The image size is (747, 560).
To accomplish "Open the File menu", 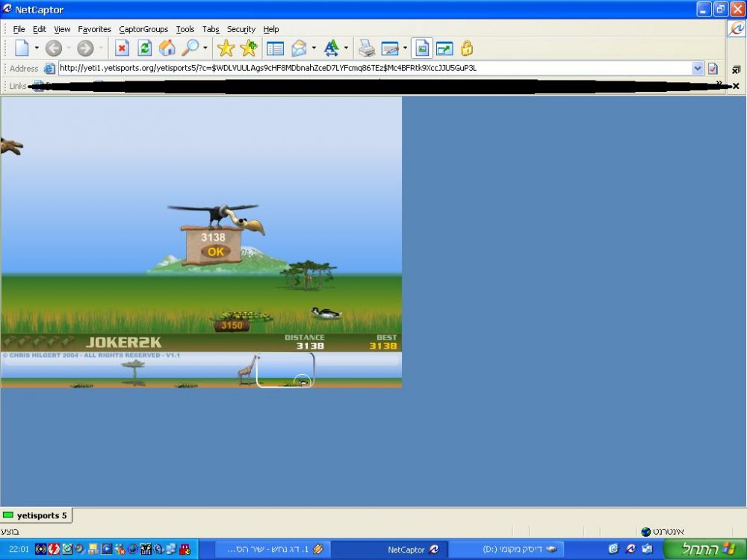I will pos(19,30).
